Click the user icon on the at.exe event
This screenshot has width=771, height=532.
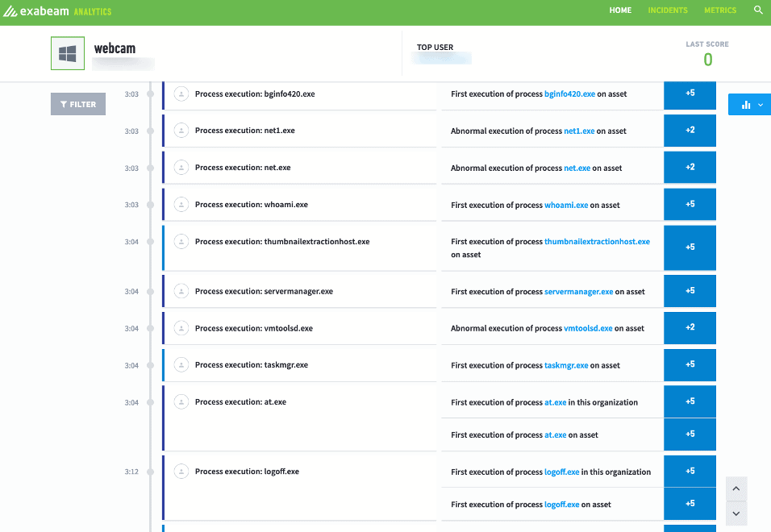click(181, 401)
